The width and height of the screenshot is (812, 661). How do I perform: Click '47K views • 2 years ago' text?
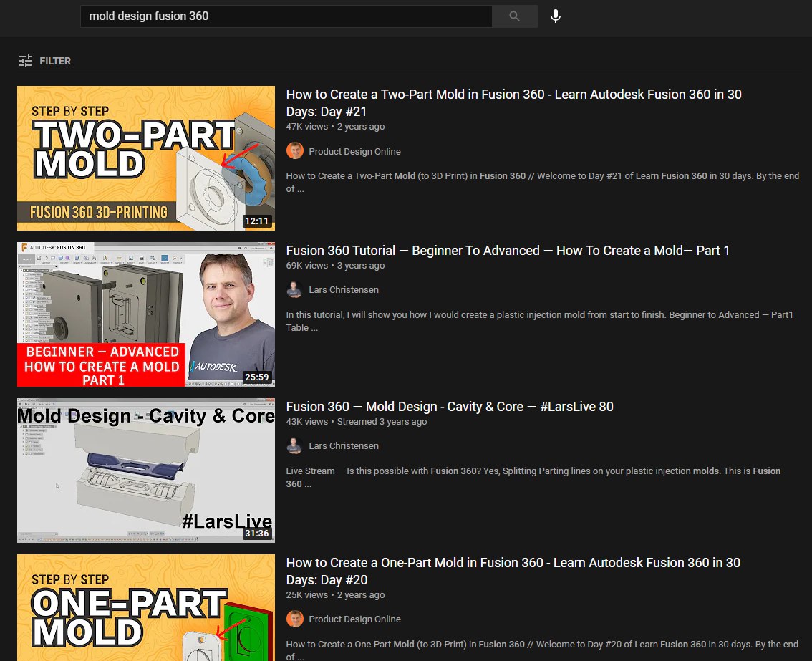tap(336, 126)
